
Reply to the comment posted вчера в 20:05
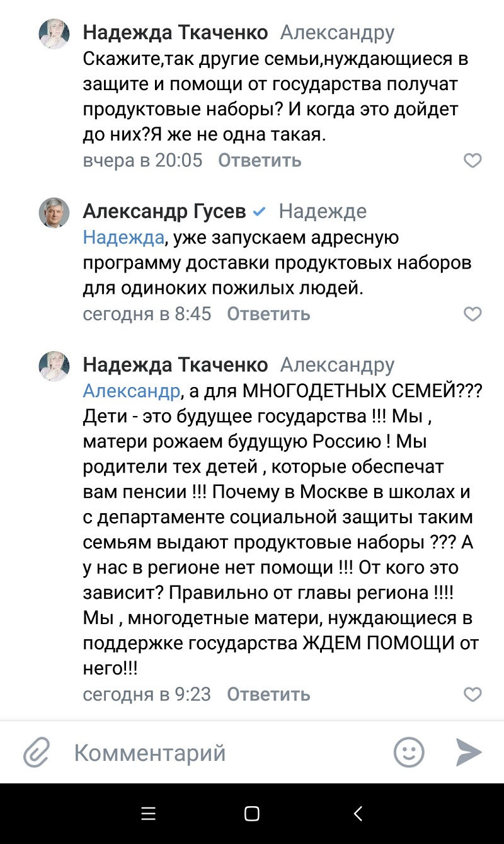click(x=260, y=161)
